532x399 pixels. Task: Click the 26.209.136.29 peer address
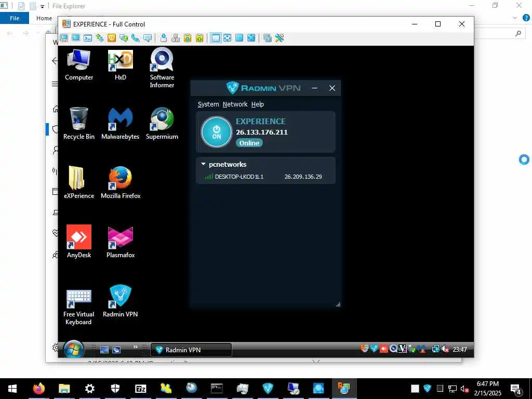[x=303, y=177]
